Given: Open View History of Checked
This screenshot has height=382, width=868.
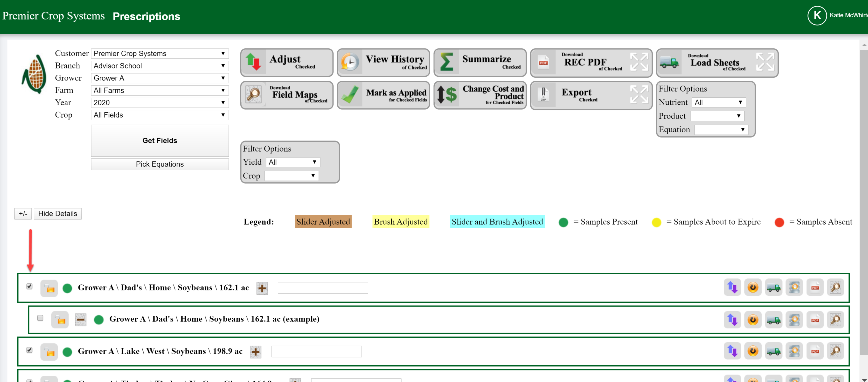Looking at the screenshot, I should [383, 62].
